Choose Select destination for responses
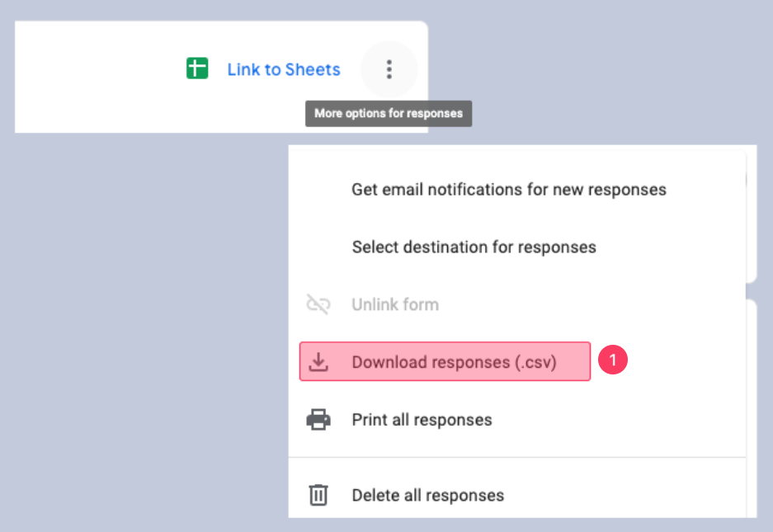Image resolution: width=773 pixels, height=532 pixels. pos(474,247)
